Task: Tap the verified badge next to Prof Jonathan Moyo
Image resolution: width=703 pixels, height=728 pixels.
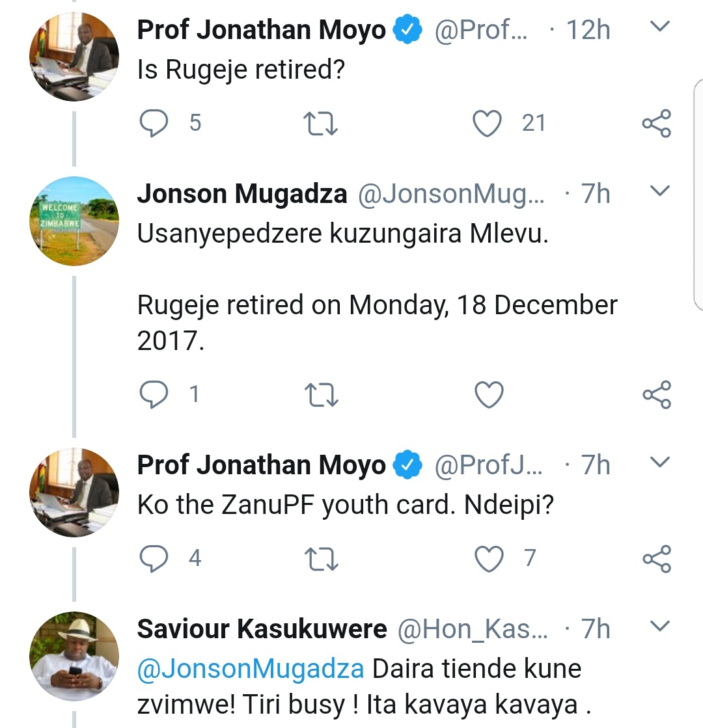Action: pos(407,27)
